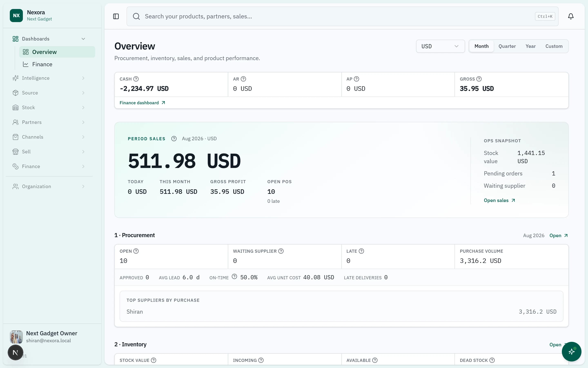588x368 pixels.
Task: Show help for the LATE metric
Action: click(361, 251)
